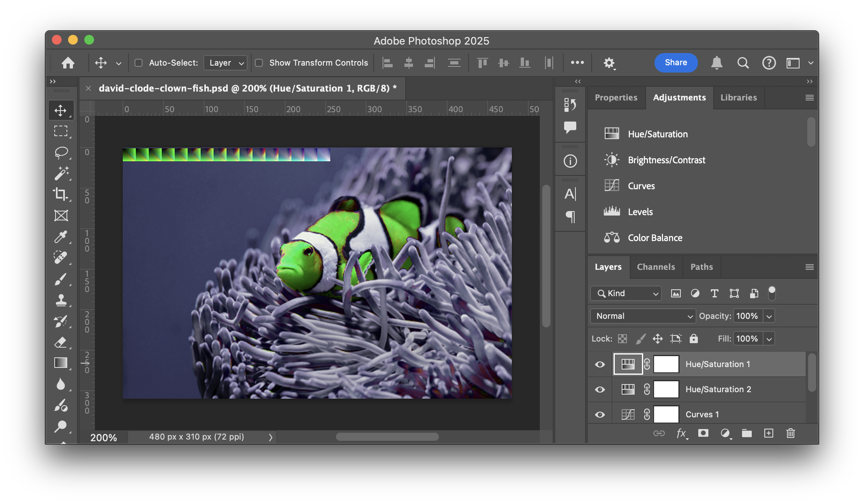This screenshot has width=864, height=504.
Task: Select the Clone Stamp tool
Action: point(61,300)
